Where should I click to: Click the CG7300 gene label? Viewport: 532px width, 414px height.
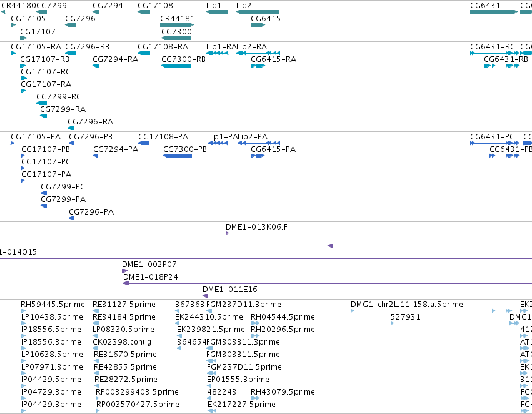(176, 31)
